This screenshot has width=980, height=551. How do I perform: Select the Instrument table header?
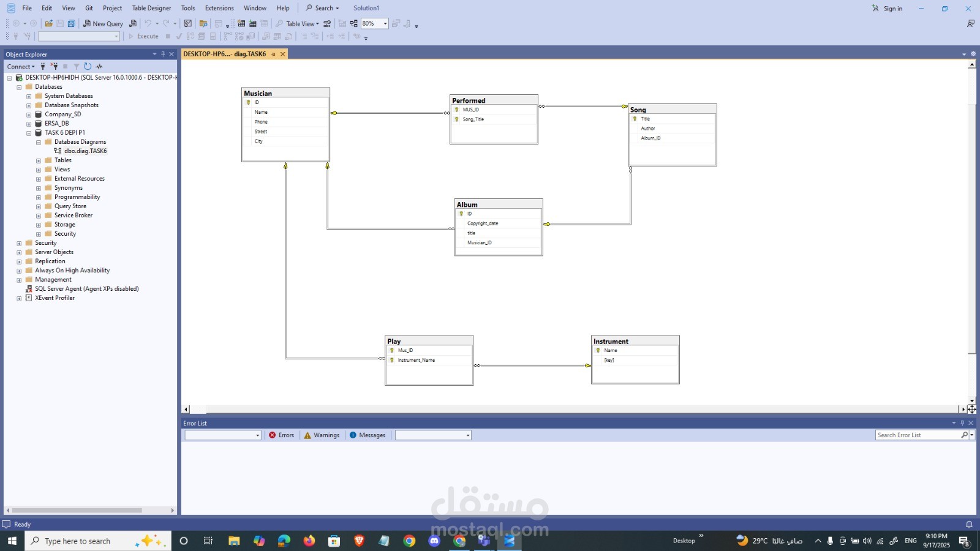pyautogui.click(x=635, y=340)
